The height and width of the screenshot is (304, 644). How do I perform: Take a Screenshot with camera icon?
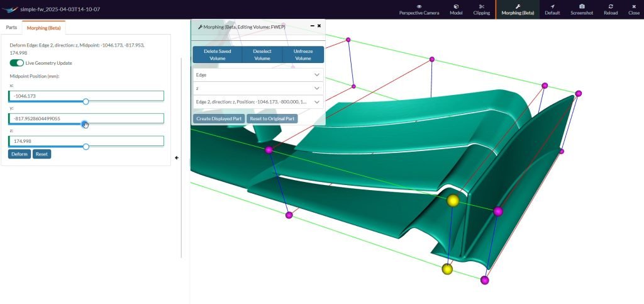click(582, 9)
